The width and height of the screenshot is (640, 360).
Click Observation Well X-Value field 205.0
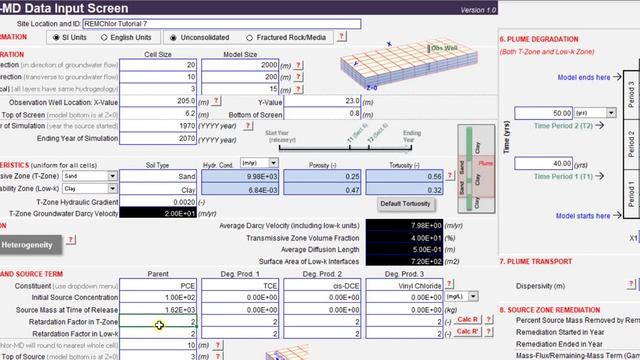tap(158, 101)
